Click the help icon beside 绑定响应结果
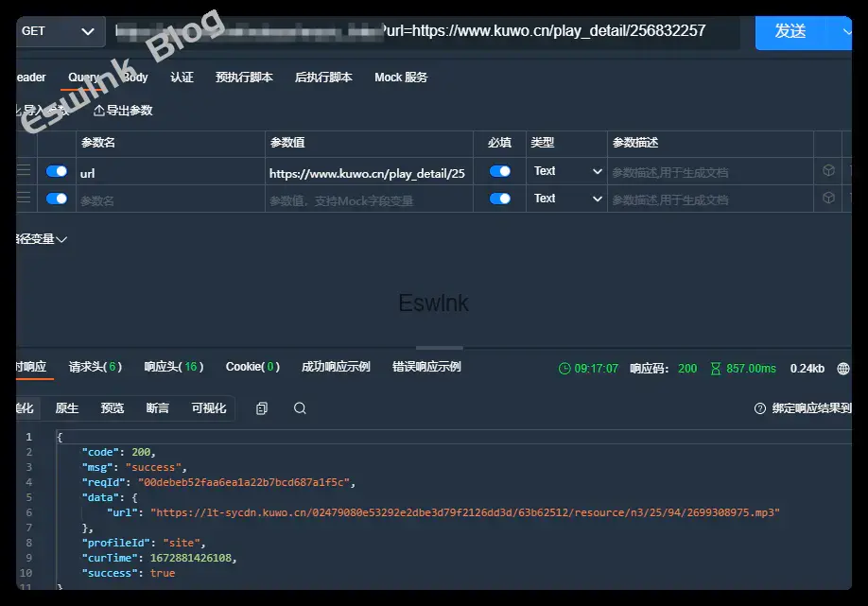868x606 pixels. 760,408
